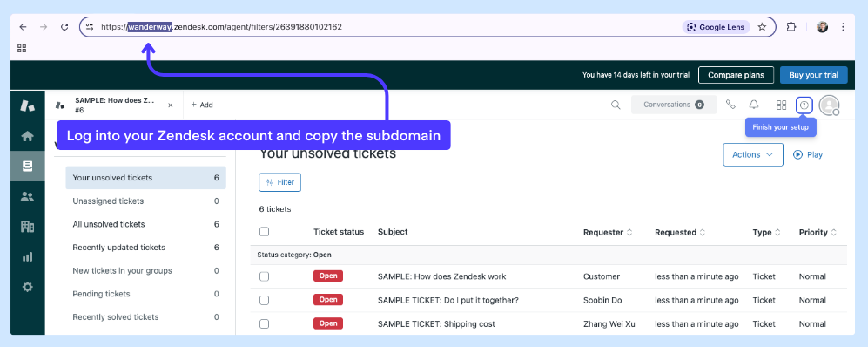Go back with the browser back arrow
The image size is (868, 347).
pyautogui.click(x=23, y=27)
